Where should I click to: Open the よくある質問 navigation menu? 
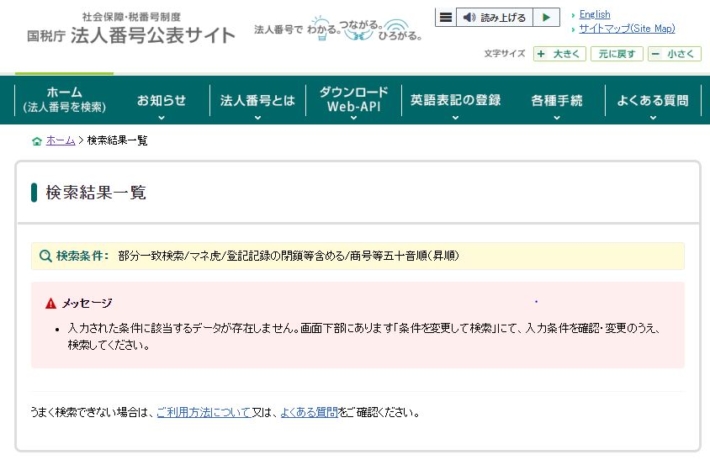tap(653, 100)
